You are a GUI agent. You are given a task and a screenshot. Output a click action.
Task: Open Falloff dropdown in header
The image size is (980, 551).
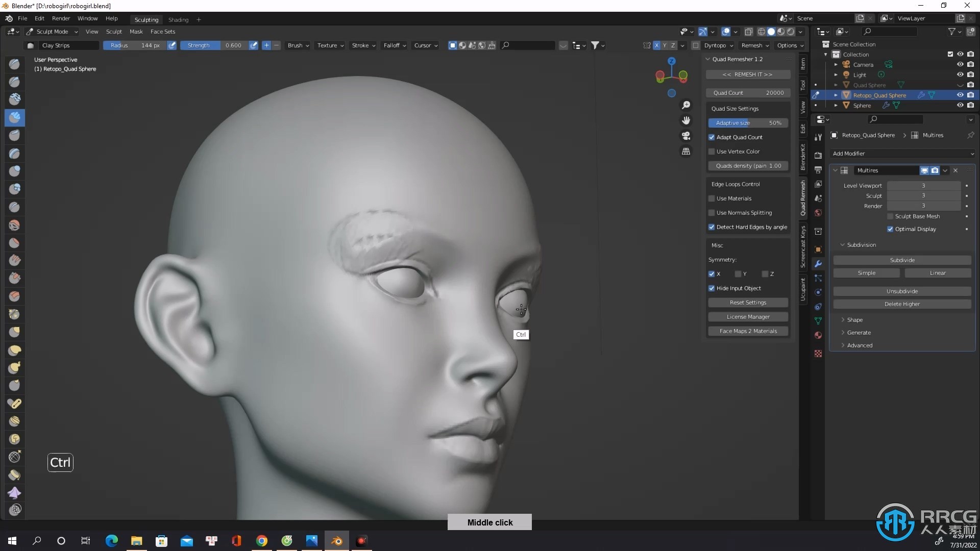[x=395, y=45]
